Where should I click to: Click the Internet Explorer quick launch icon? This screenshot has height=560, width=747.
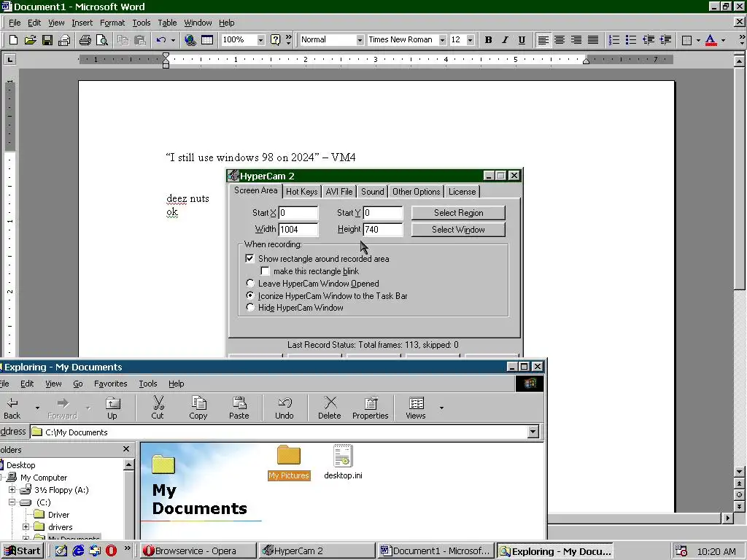(x=78, y=551)
